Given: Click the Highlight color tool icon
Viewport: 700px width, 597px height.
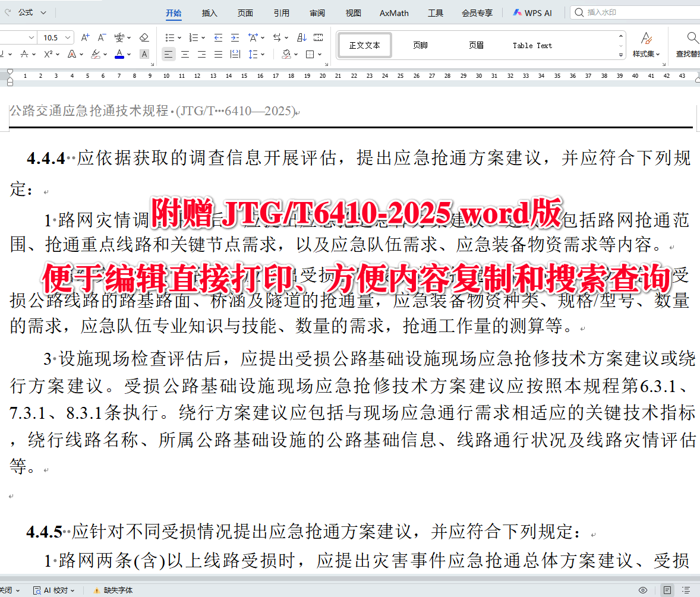Looking at the screenshot, I should 96,53.
